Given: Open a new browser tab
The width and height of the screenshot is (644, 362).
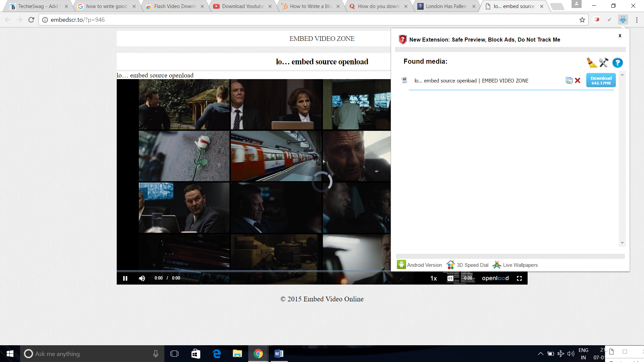Looking at the screenshot, I should (x=557, y=6).
